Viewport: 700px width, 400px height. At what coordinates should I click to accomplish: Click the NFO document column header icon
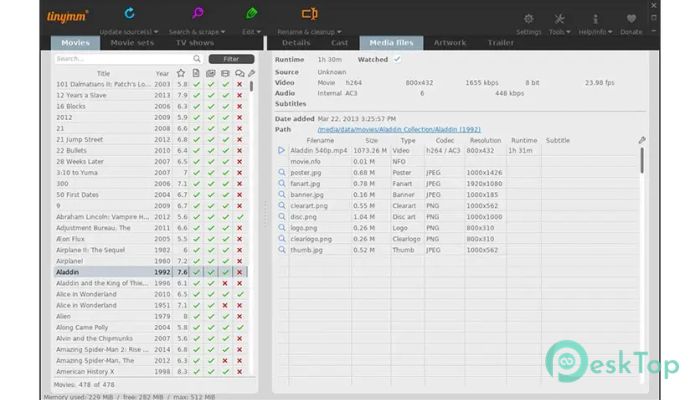click(196, 73)
